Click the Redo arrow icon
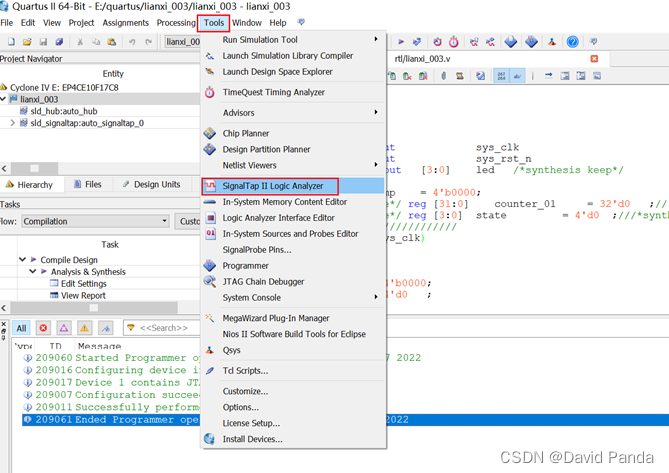The image size is (669, 473). [x=148, y=42]
